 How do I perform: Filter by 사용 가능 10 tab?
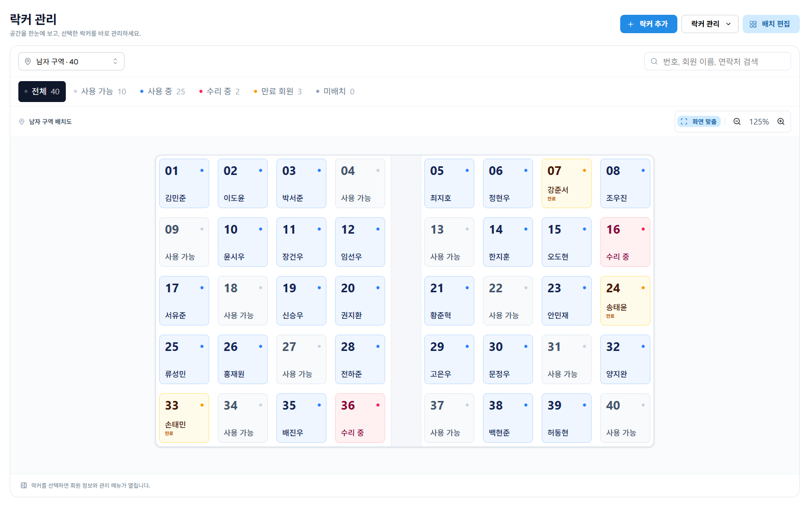(100, 92)
